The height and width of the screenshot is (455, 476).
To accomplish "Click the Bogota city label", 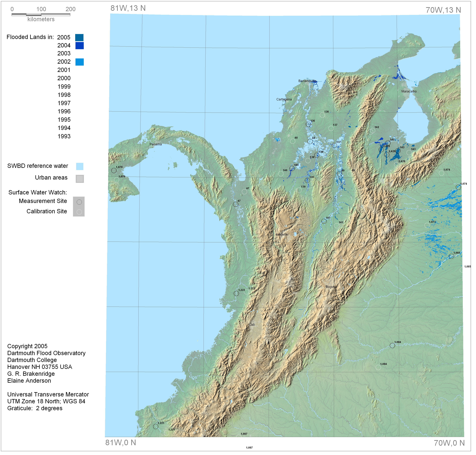I will click(331, 287).
